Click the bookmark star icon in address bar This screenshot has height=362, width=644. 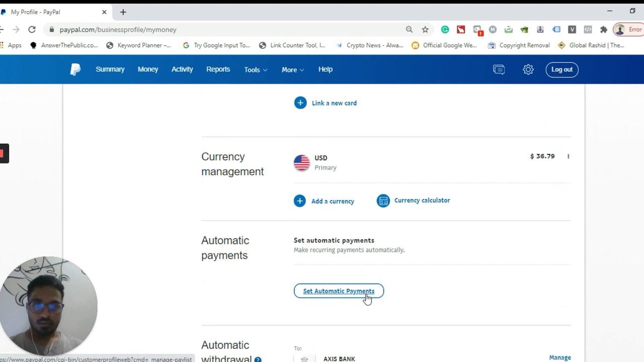425,30
